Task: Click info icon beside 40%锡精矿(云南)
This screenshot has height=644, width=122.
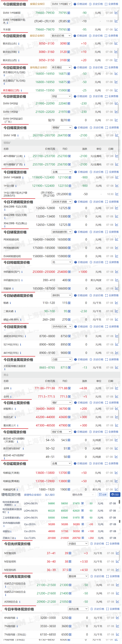Action: pos(24,156)
